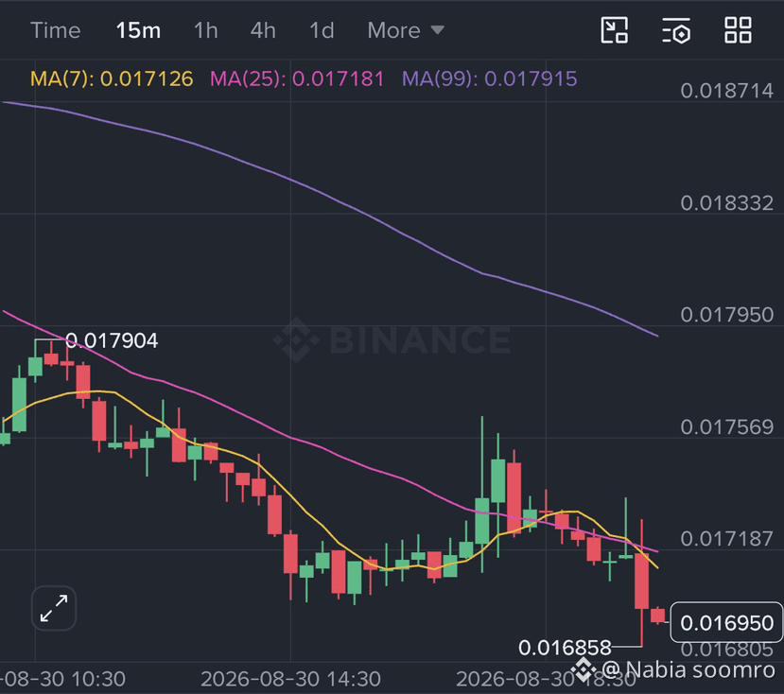Click the 08-30 10:30 time axis label
This screenshot has width=784, height=694.
(x=62, y=679)
